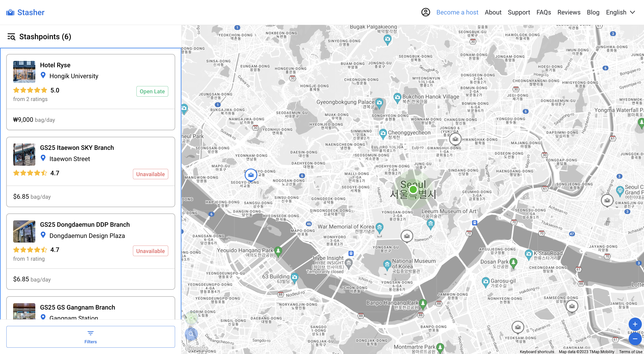
Task: Click the stashpoint marker near Samseong-dong
Action: pos(572,306)
